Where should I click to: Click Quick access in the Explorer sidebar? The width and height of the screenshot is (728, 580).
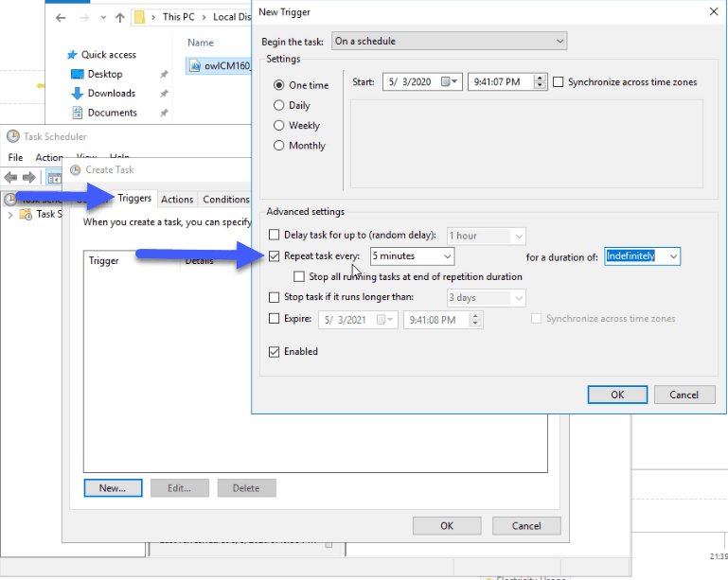click(x=109, y=55)
